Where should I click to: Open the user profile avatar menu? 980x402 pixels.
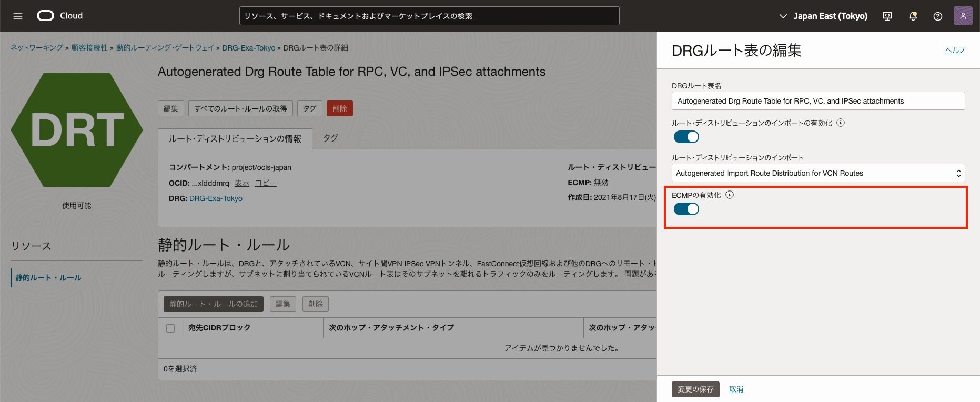963,16
